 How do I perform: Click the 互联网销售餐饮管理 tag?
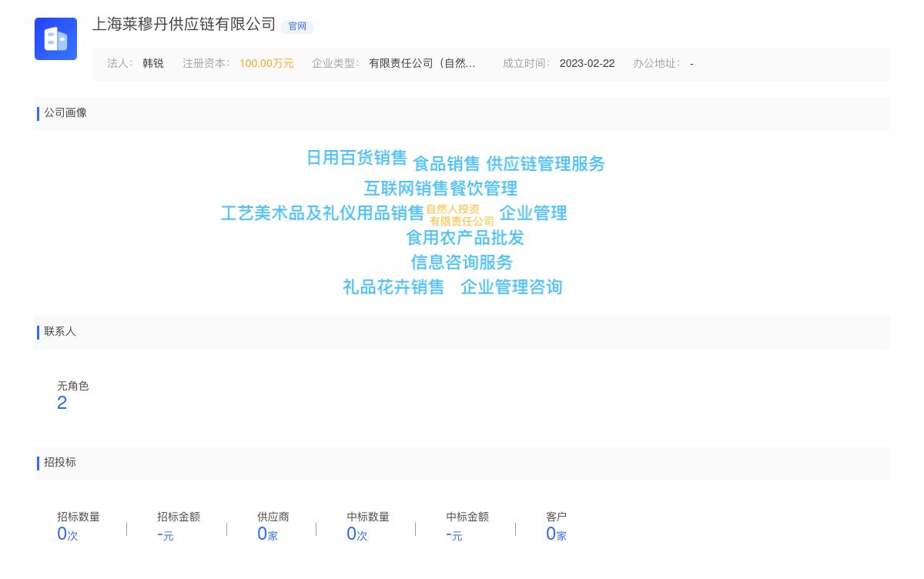pos(440,189)
